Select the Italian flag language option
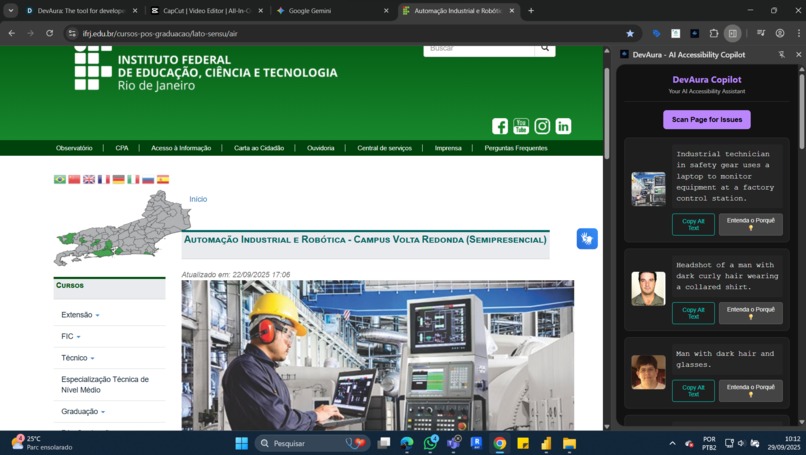 (x=133, y=179)
